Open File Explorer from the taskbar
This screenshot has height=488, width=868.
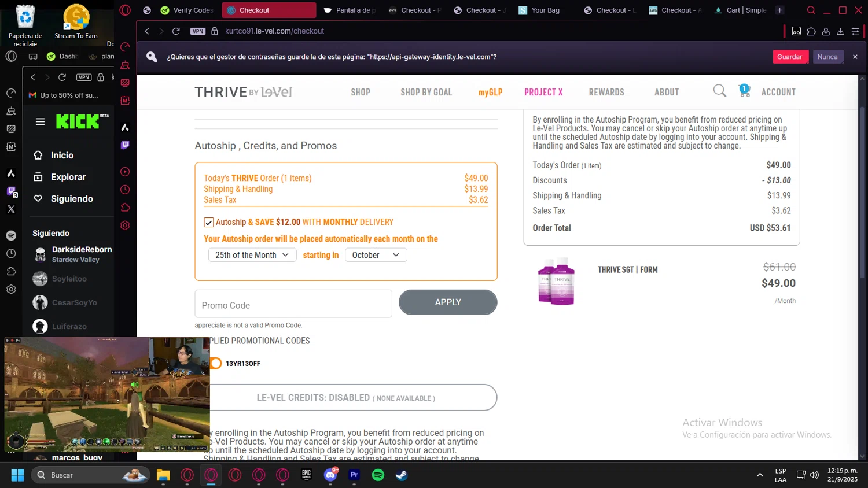coord(163,475)
